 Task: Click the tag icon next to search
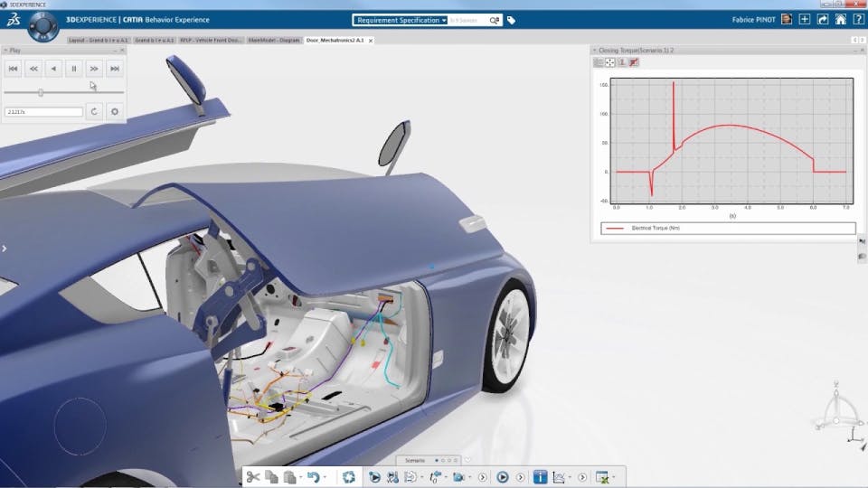tap(511, 19)
